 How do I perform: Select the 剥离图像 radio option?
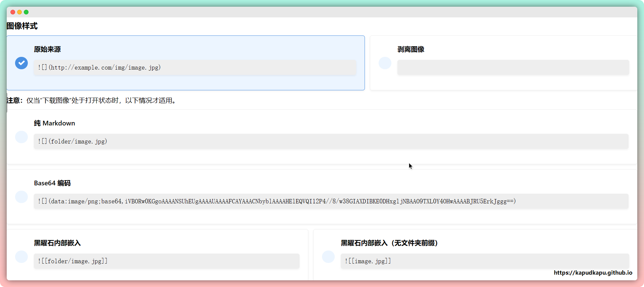(x=385, y=63)
